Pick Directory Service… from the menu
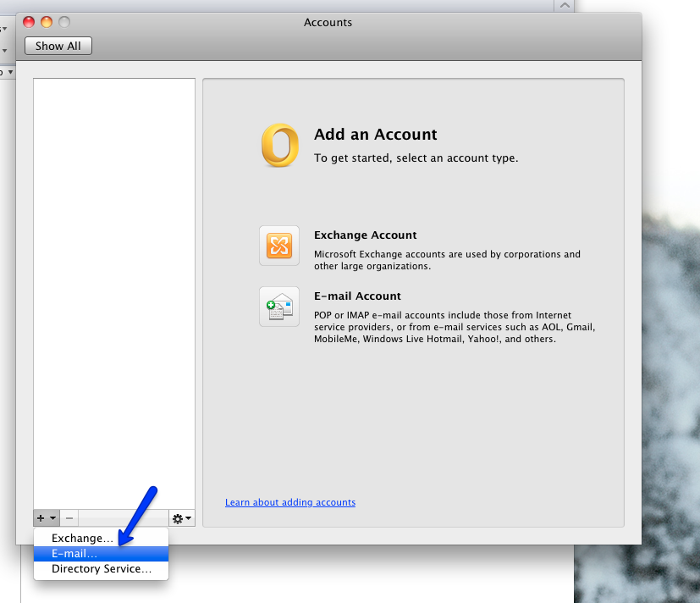 tap(102, 568)
